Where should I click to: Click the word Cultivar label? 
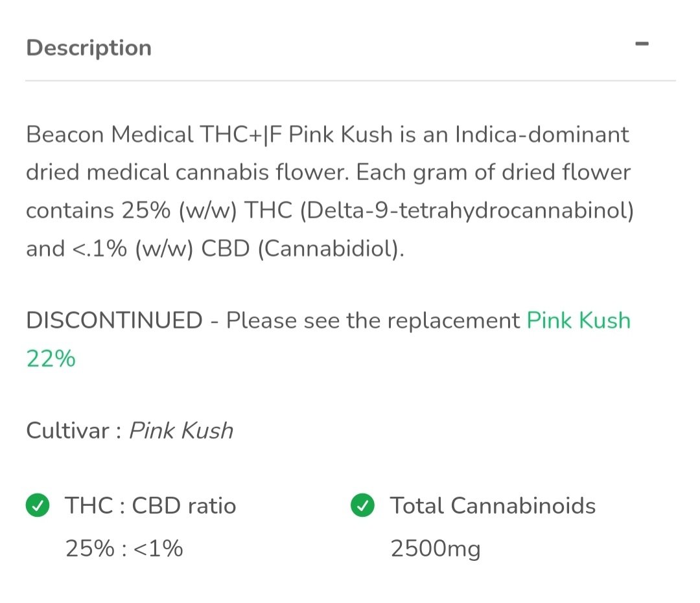pyautogui.click(x=68, y=431)
